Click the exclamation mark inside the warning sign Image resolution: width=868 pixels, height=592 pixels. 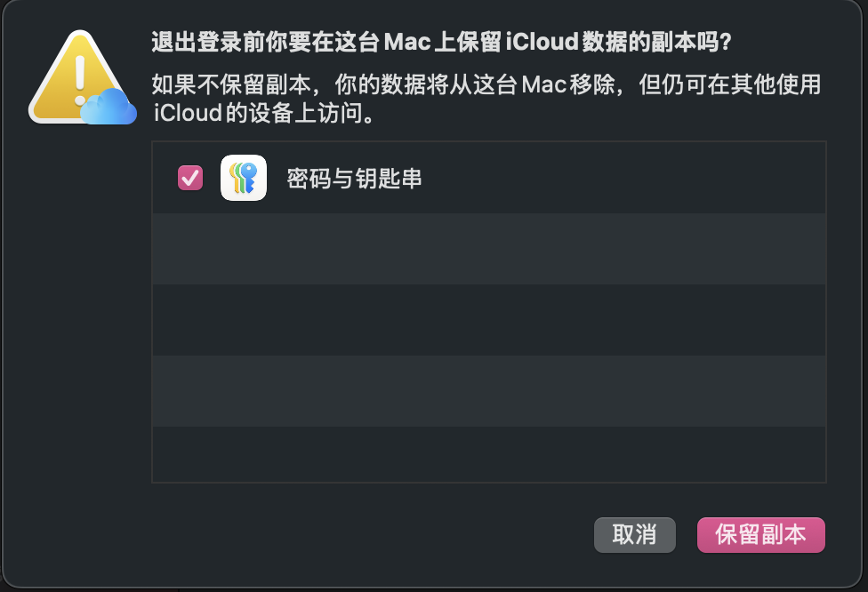[x=80, y=80]
